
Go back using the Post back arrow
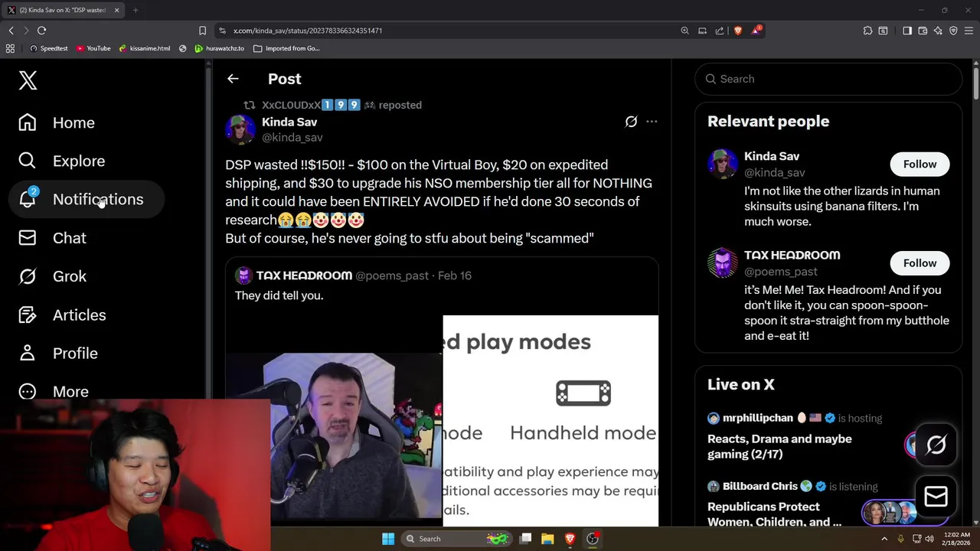coord(233,79)
